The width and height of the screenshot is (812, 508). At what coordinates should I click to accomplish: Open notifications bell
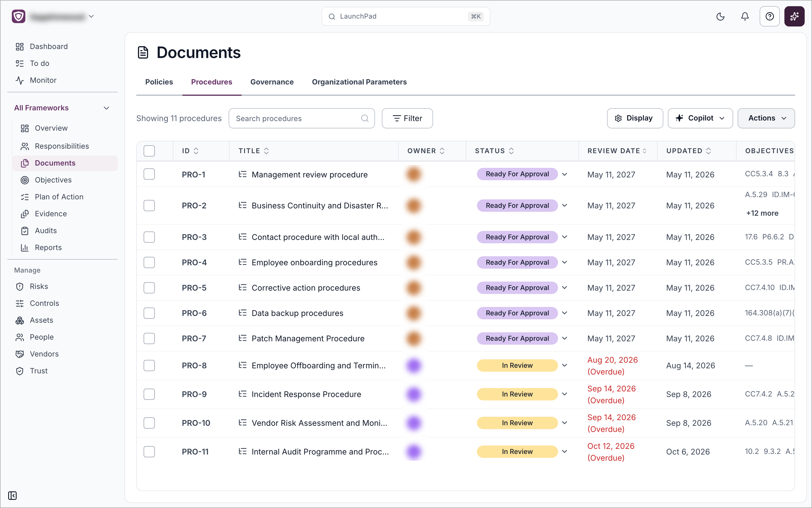click(745, 16)
